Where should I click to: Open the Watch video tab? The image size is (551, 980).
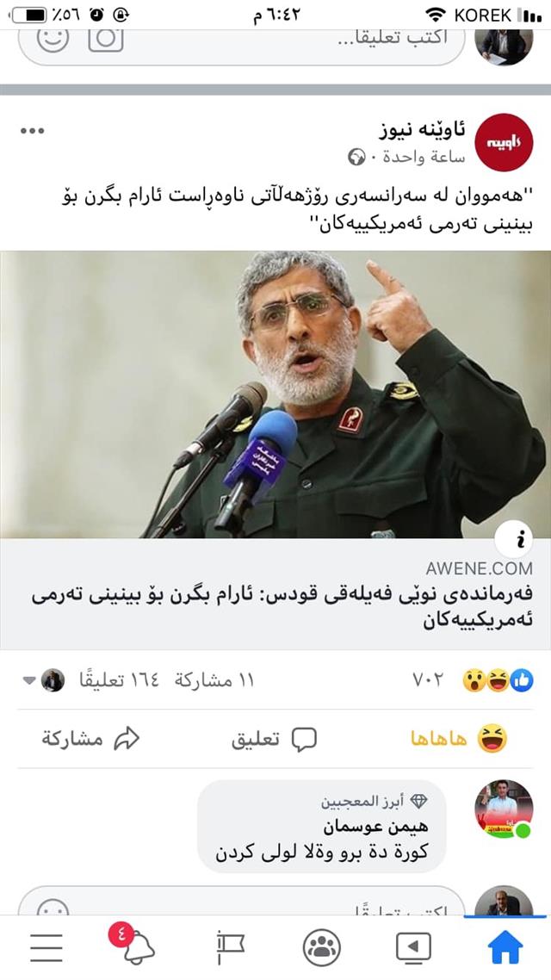pyautogui.click(x=413, y=948)
